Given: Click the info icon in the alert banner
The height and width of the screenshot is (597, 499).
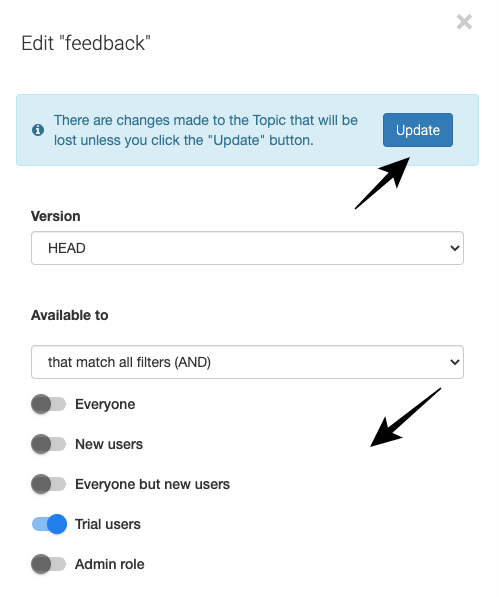Looking at the screenshot, I should point(38,130).
